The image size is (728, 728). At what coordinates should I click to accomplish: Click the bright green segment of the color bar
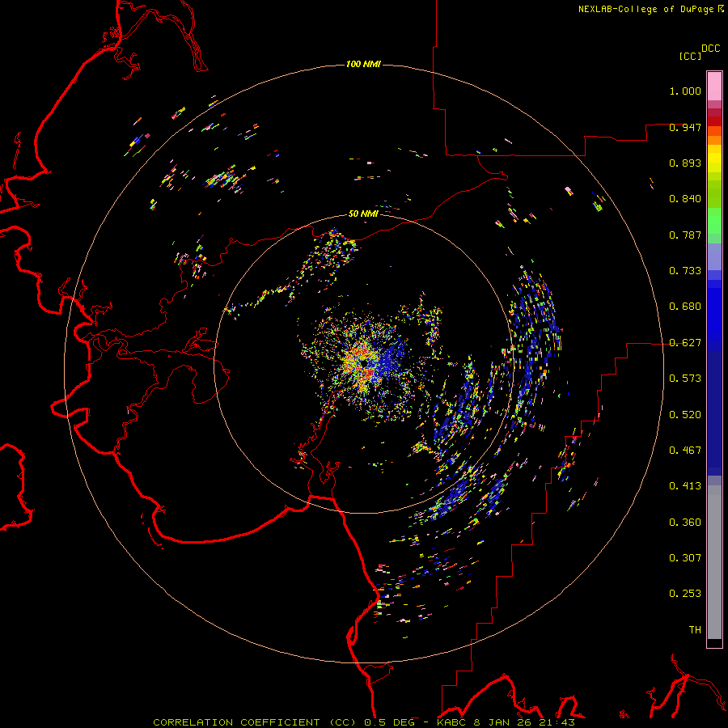point(714,221)
